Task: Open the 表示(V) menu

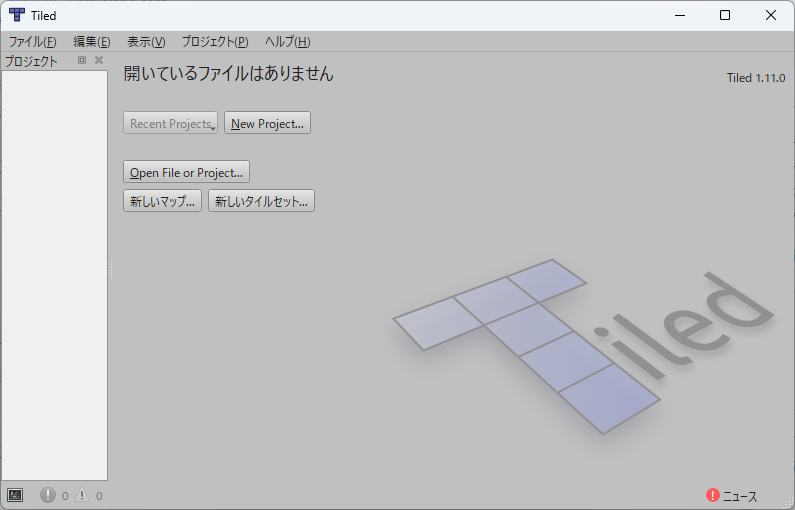Action: coord(146,42)
